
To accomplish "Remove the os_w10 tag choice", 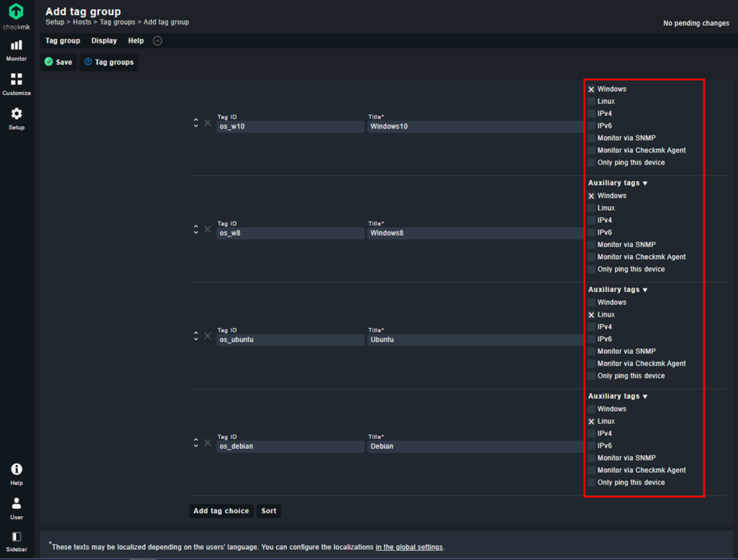I will 208,123.
